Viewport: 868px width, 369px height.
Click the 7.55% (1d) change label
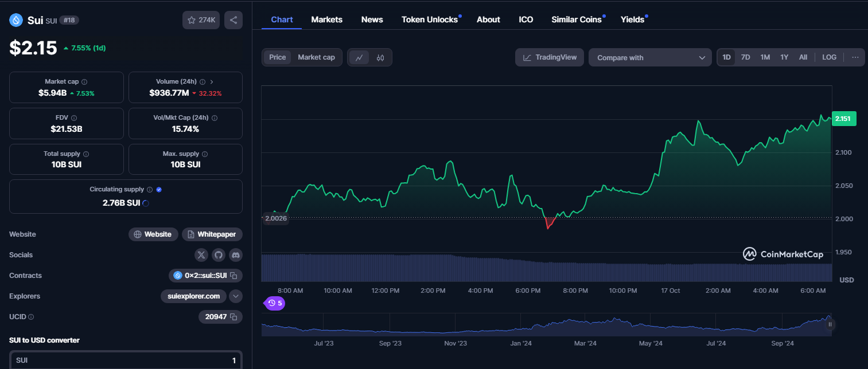pos(84,48)
